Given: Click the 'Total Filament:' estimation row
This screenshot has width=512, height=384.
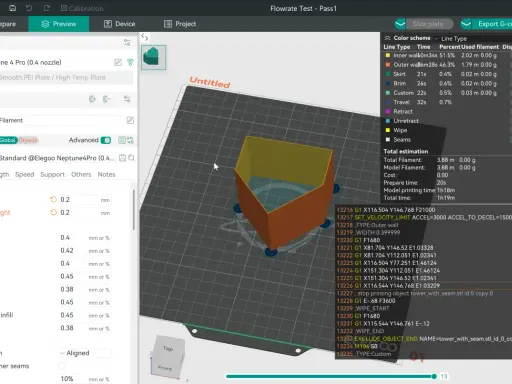Looking at the screenshot, I should [x=430, y=160].
